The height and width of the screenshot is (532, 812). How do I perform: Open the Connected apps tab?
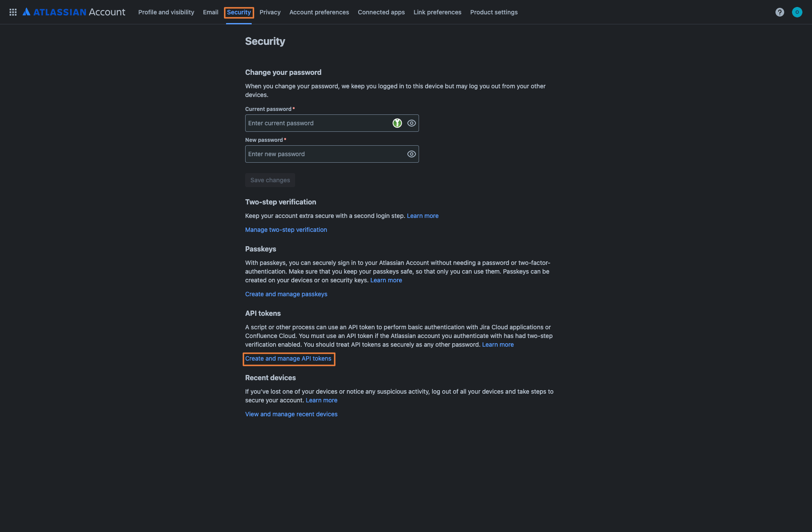pos(381,12)
